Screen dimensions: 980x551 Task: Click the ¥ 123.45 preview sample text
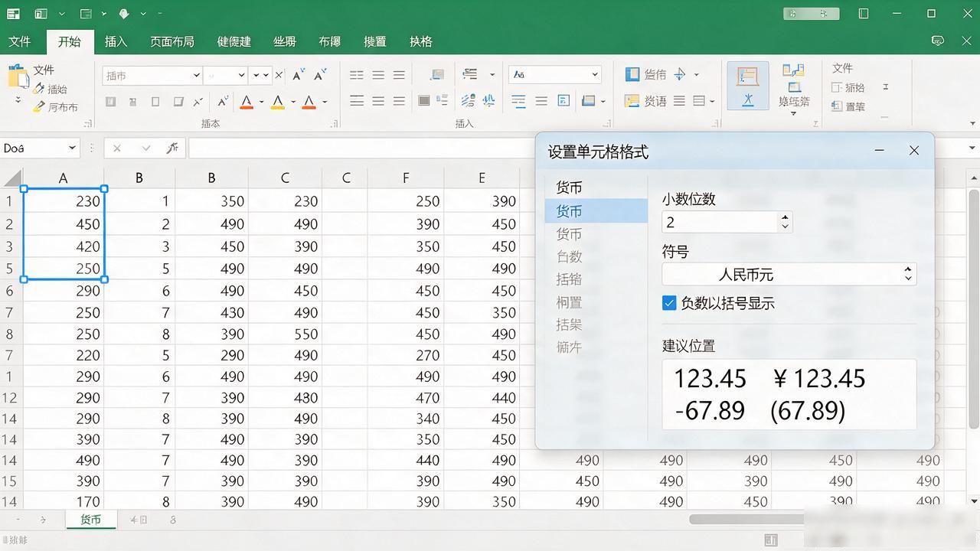pyautogui.click(x=818, y=378)
